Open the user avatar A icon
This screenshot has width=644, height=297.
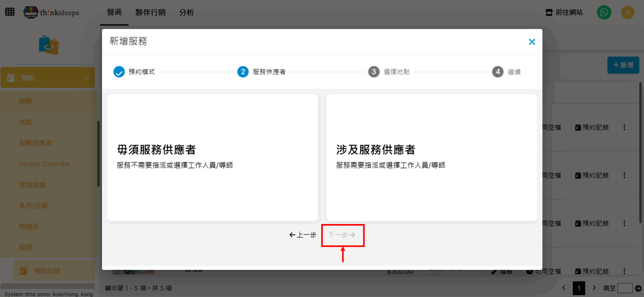tap(628, 13)
